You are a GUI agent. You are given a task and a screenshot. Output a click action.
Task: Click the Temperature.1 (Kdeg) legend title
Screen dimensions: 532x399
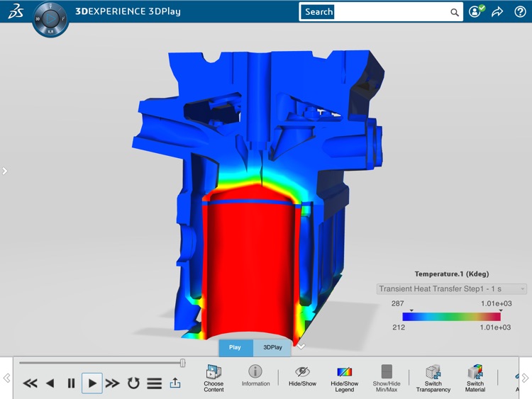(452, 274)
